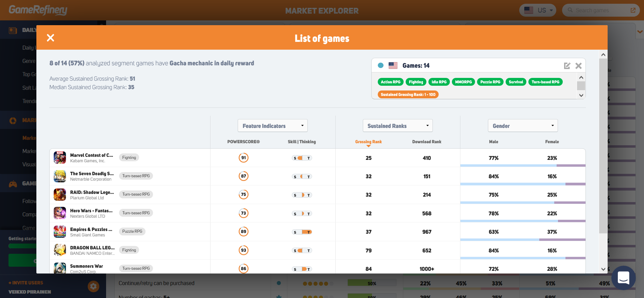Screen dimensions: 644x298
Task: Click the GameRefinery logo
Action: click(x=38, y=10)
